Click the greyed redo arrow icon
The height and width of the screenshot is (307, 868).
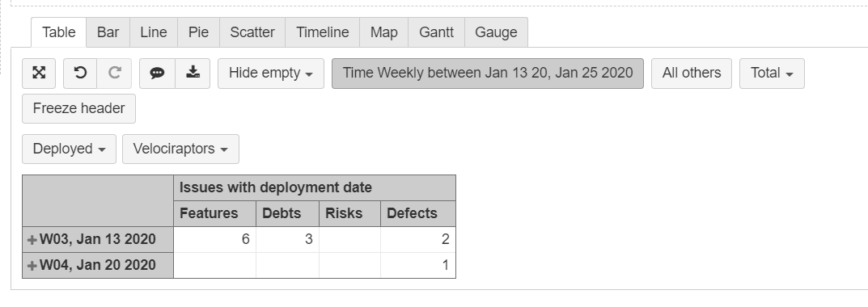(115, 73)
